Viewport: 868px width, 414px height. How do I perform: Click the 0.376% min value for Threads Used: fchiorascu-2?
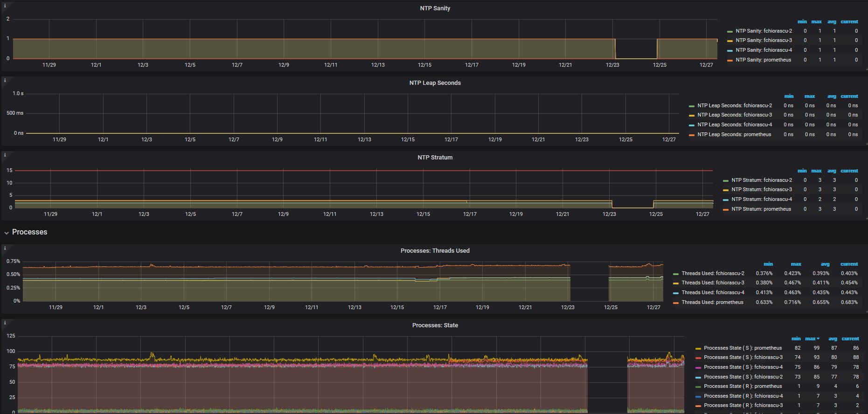(764, 274)
